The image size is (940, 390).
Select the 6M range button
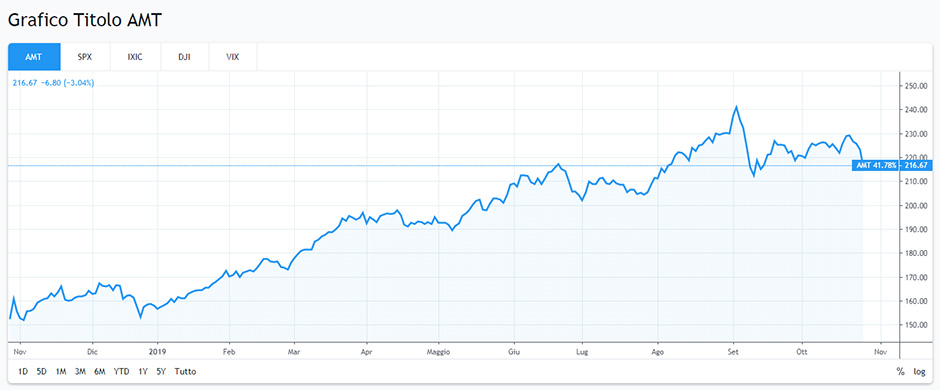[100, 371]
